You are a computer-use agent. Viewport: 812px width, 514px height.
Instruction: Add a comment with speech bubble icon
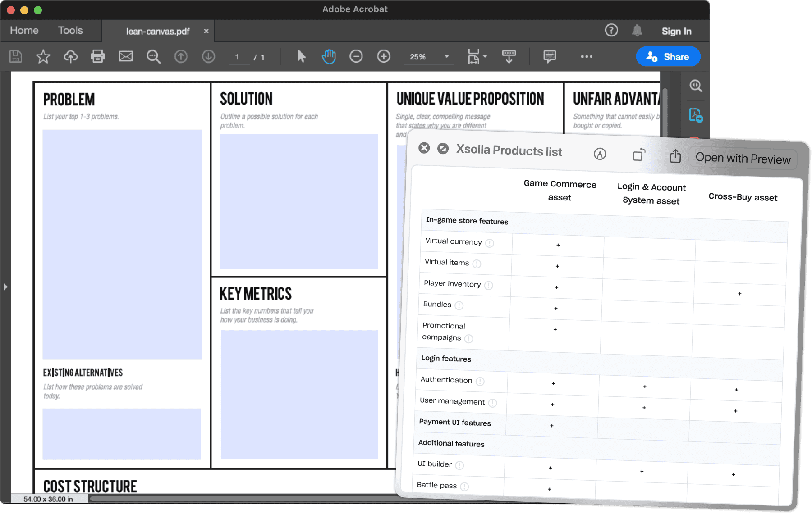(x=550, y=56)
